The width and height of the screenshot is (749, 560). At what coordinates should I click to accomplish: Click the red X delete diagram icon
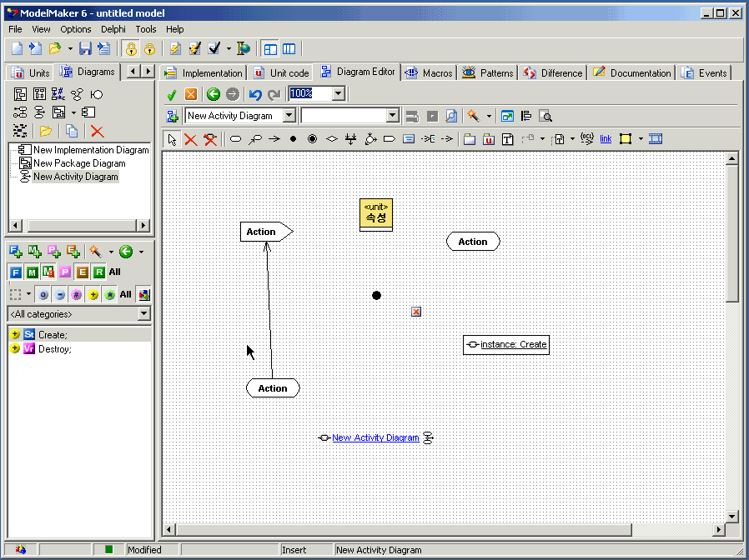tap(98, 131)
